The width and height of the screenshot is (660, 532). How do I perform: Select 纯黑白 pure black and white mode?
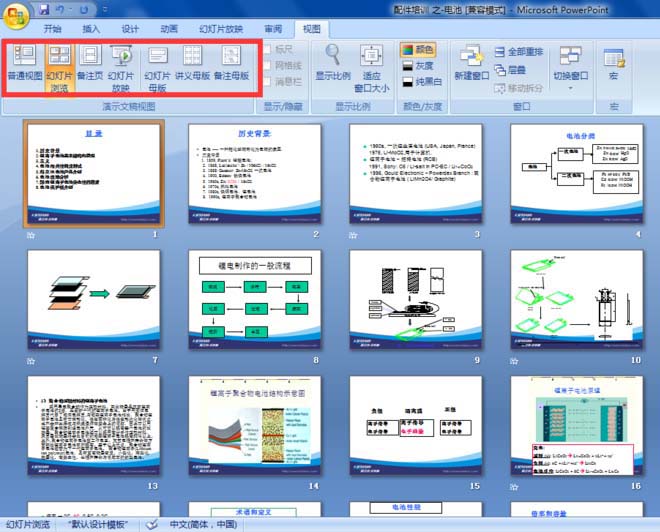pyautogui.click(x=422, y=82)
